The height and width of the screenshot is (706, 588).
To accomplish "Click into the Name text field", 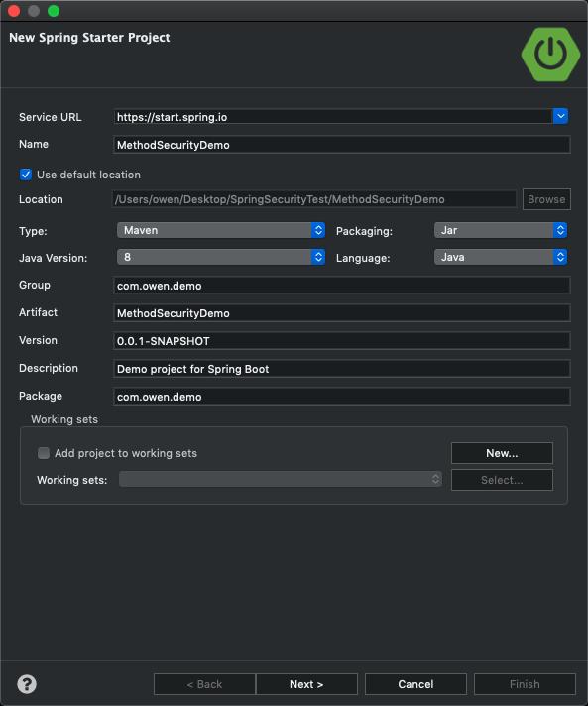I will [342, 145].
